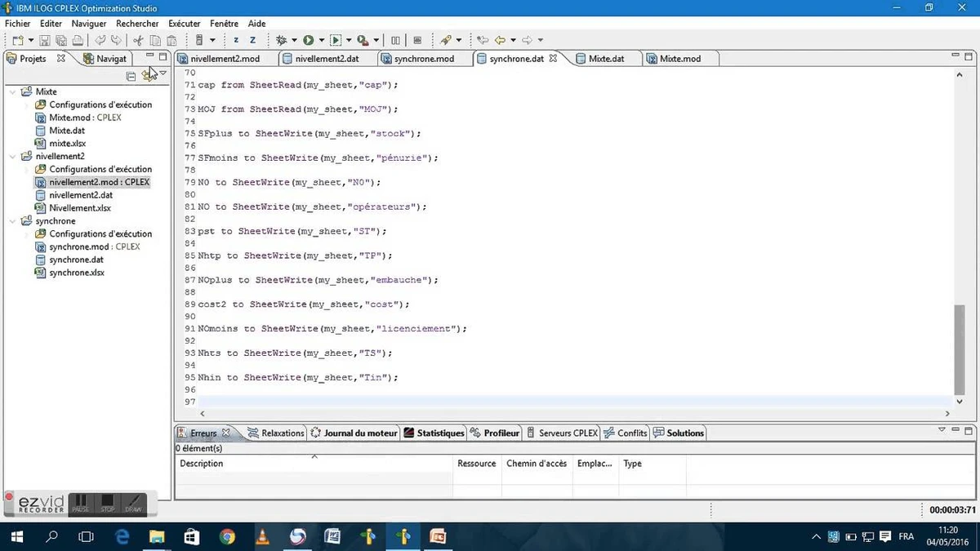Viewport: 980px width, 551px height.
Task: Open the Aide menu
Action: click(x=257, y=24)
